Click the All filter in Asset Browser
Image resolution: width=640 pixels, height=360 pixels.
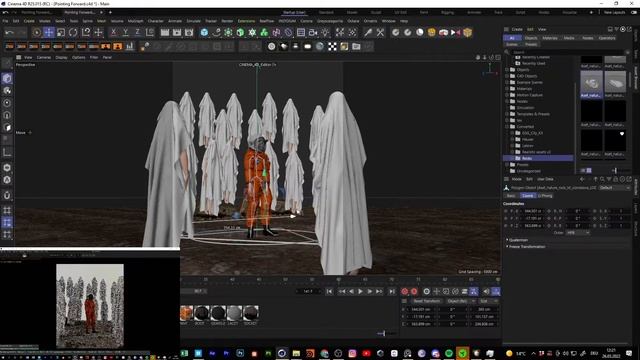(512, 38)
